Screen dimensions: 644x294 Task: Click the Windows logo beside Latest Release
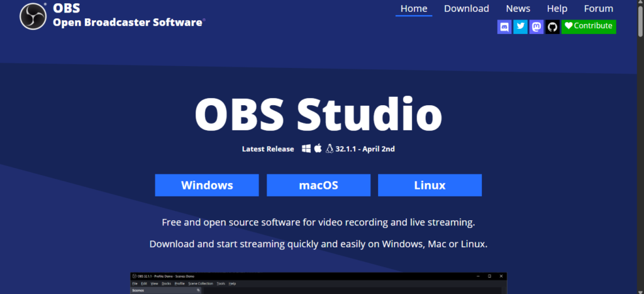(306, 149)
